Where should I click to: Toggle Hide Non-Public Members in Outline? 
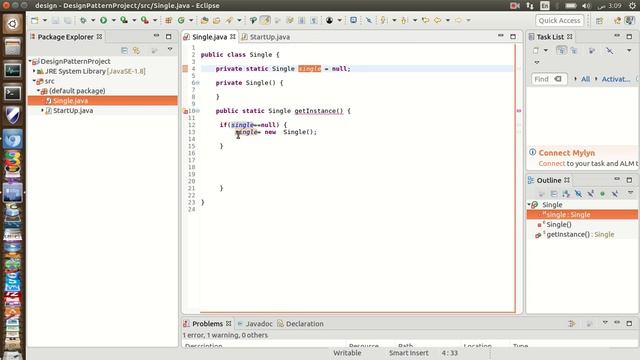pyautogui.click(x=602, y=193)
